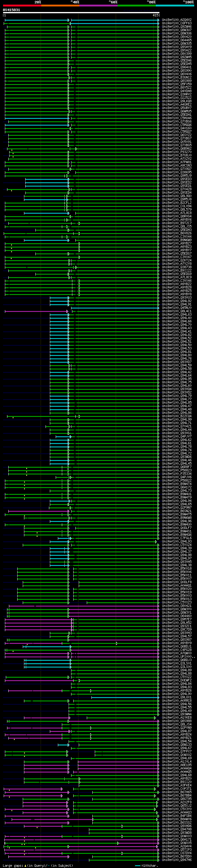This screenshot has height=868, width=197.
Task: Follow link UniRef100_Q8L4C1
Action: point(177,311)
